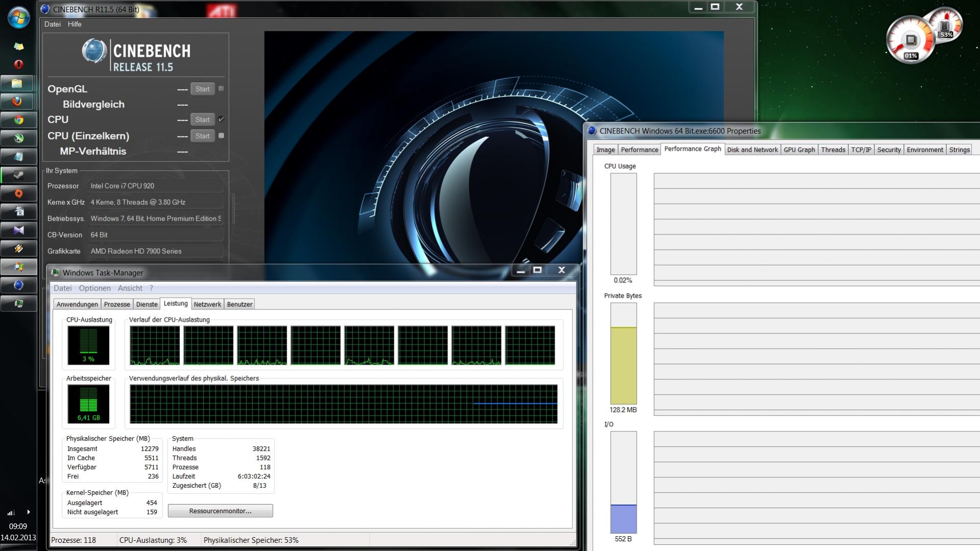
Task: Open Task Manager Optionen menu
Action: (x=94, y=288)
